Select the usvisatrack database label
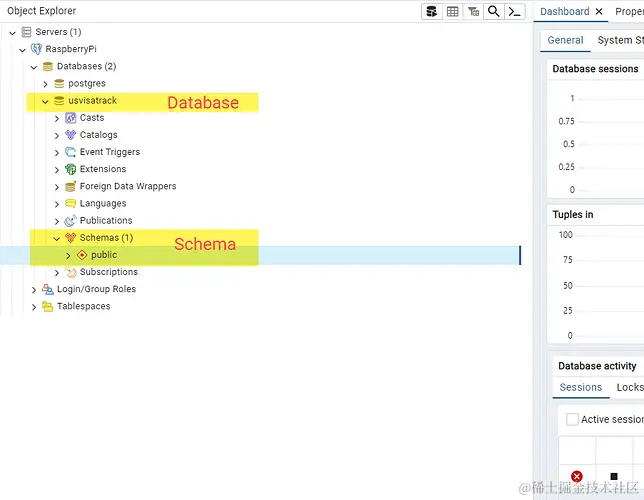Screen dimensions: 644x500 pos(92,101)
